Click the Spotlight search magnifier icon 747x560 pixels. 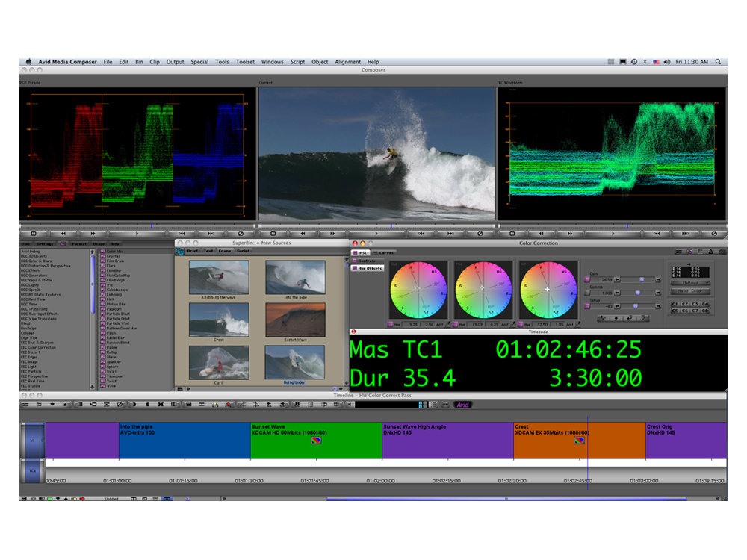718,62
